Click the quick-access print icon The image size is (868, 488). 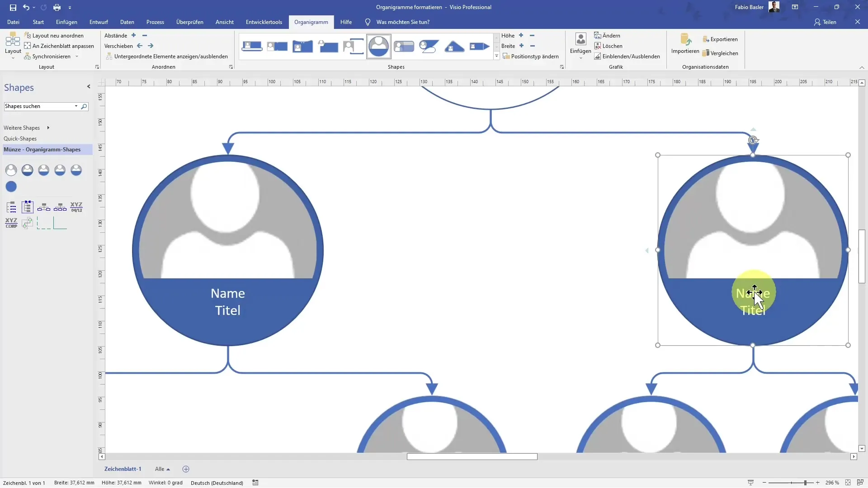[57, 7]
